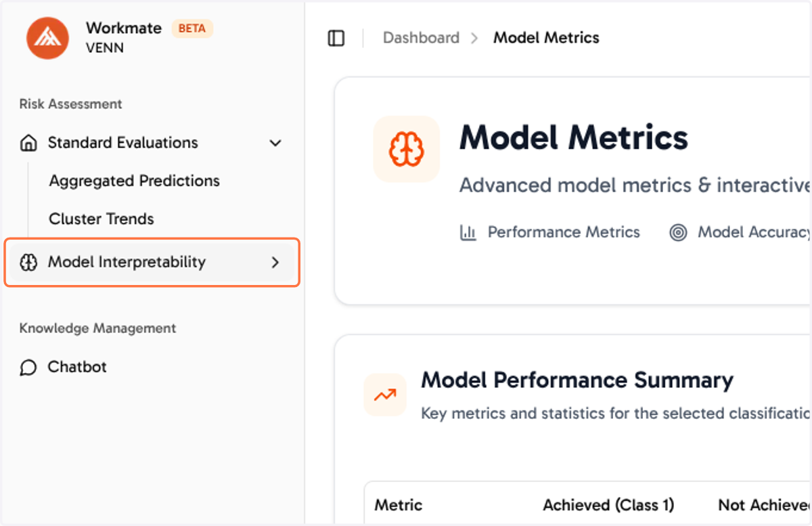Click the VENN workspace name
Viewport: 812px width, 526px height.
105,48
